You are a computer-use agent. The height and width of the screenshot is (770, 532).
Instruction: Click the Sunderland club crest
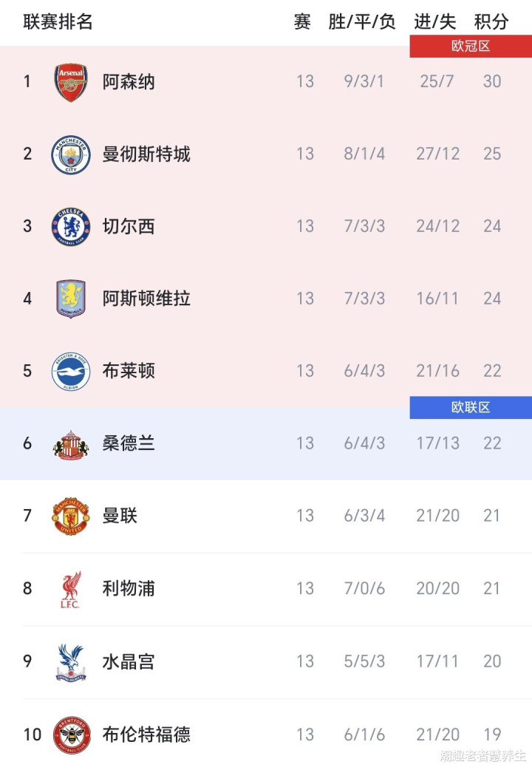(x=71, y=444)
